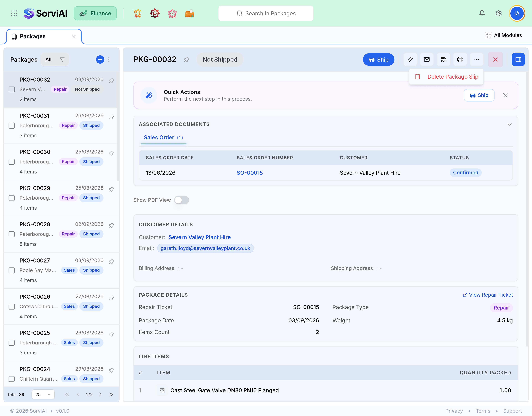
Task: Open the pink target module icon
Action: coord(172,13)
